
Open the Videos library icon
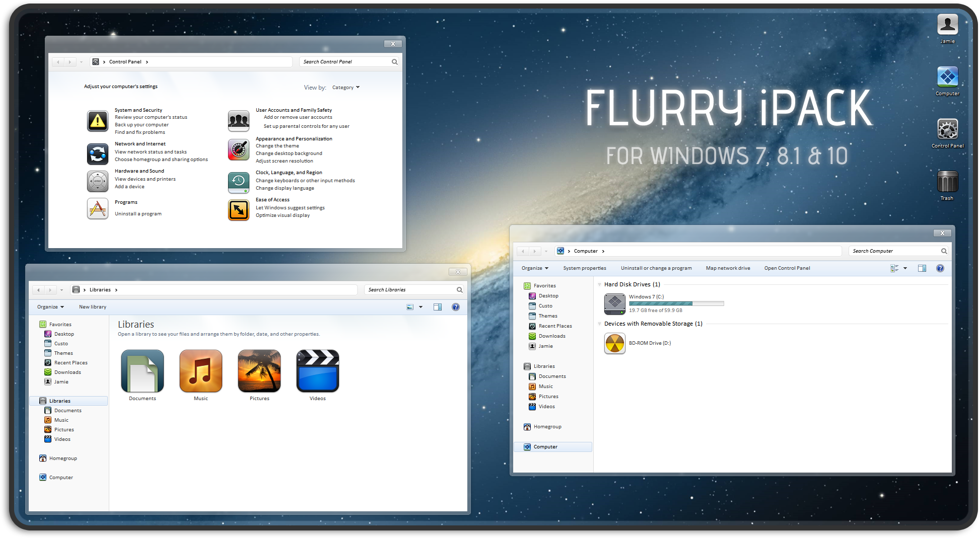[x=318, y=371]
